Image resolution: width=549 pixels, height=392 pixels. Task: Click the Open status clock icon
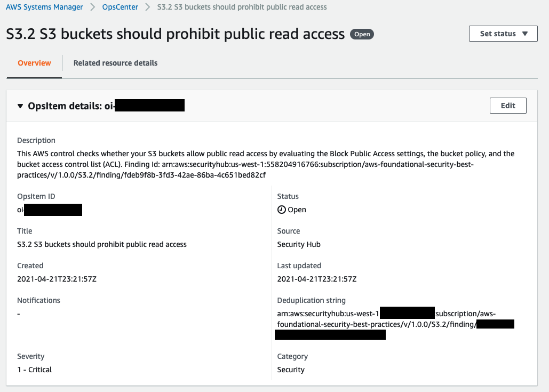[x=281, y=210]
